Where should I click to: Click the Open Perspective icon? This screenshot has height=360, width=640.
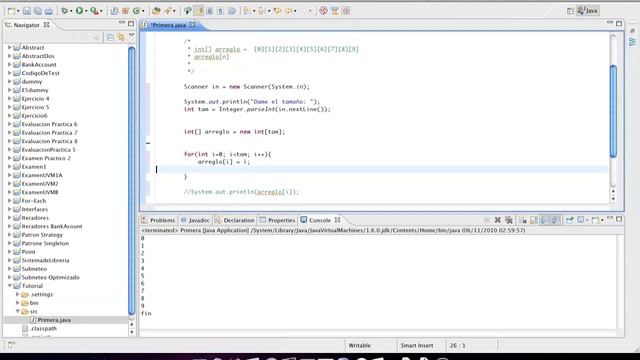click(570, 11)
